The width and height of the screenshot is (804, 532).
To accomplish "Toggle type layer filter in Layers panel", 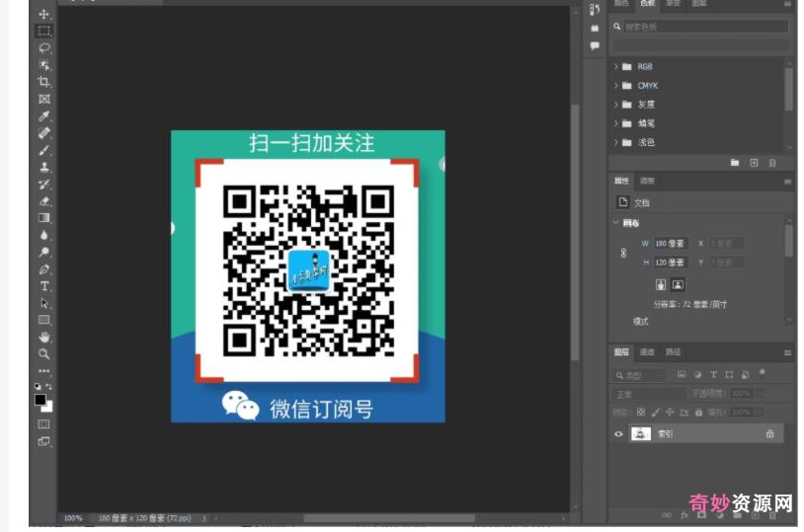I will pos(713,375).
